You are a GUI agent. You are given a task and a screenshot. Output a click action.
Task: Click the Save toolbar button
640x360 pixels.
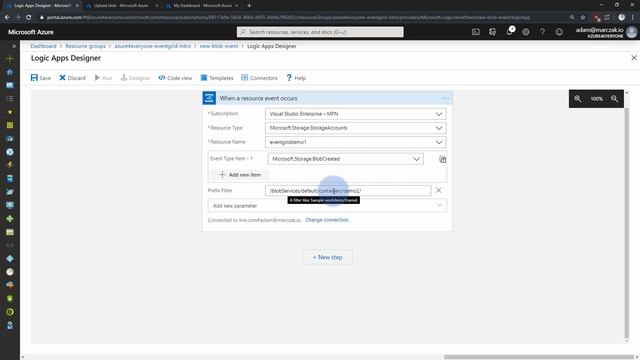[x=41, y=78]
